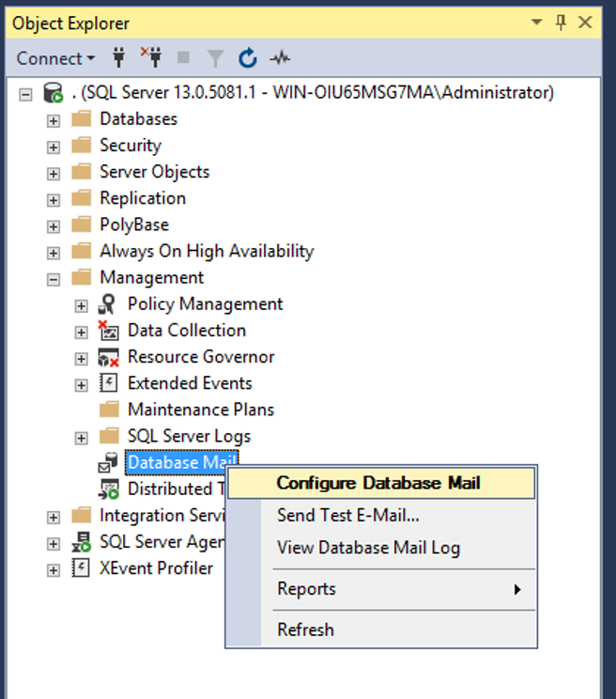Click the Security folder icon
This screenshot has width=616, height=699.
click(82, 146)
